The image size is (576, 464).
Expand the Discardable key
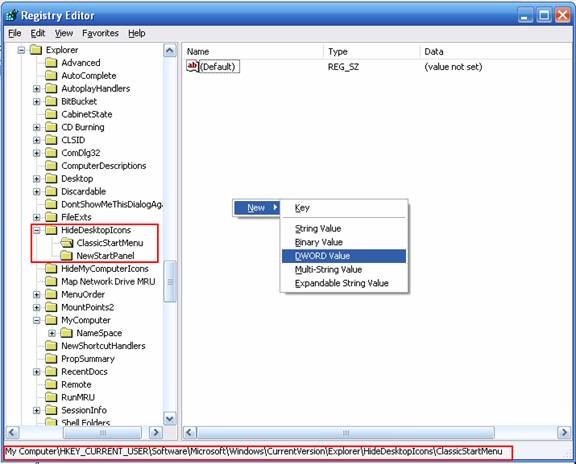(37, 192)
